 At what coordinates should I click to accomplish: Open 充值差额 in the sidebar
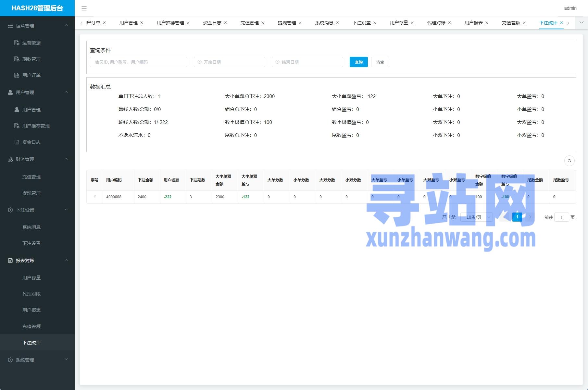tap(37, 326)
